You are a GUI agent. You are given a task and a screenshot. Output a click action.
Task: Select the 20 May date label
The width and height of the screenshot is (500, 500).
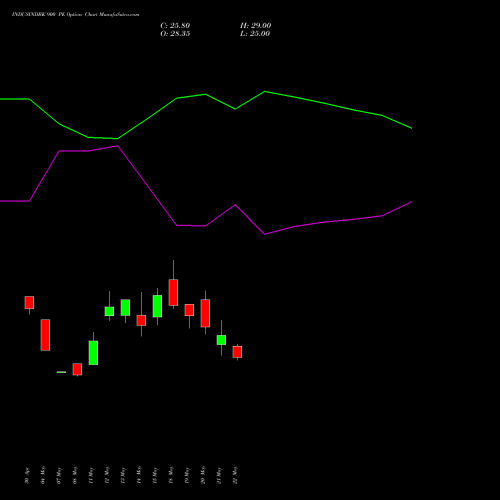coord(203,475)
